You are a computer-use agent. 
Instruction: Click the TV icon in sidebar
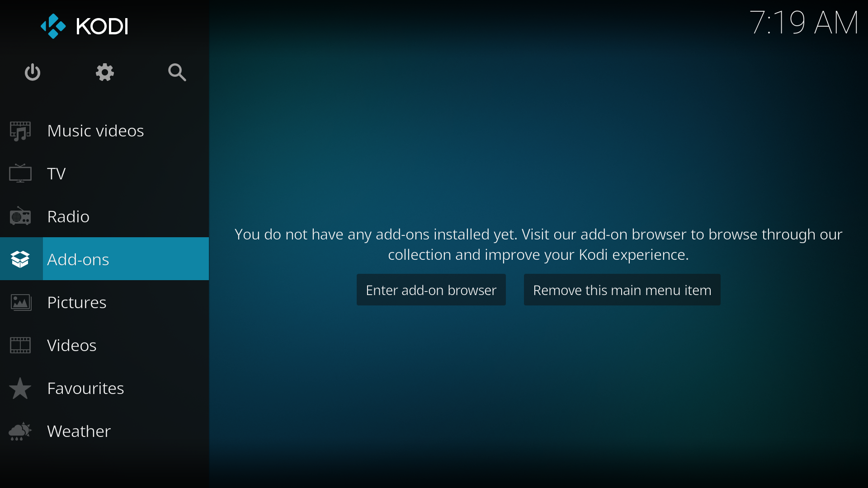[x=21, y=174]
